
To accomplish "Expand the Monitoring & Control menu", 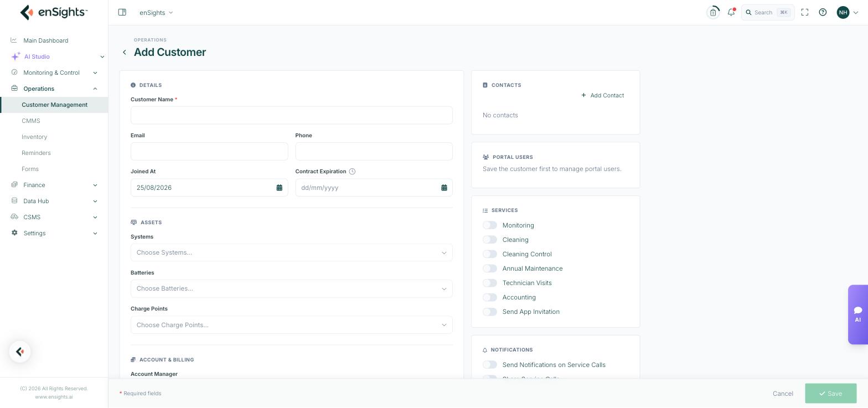I will (x=54, y=73).
